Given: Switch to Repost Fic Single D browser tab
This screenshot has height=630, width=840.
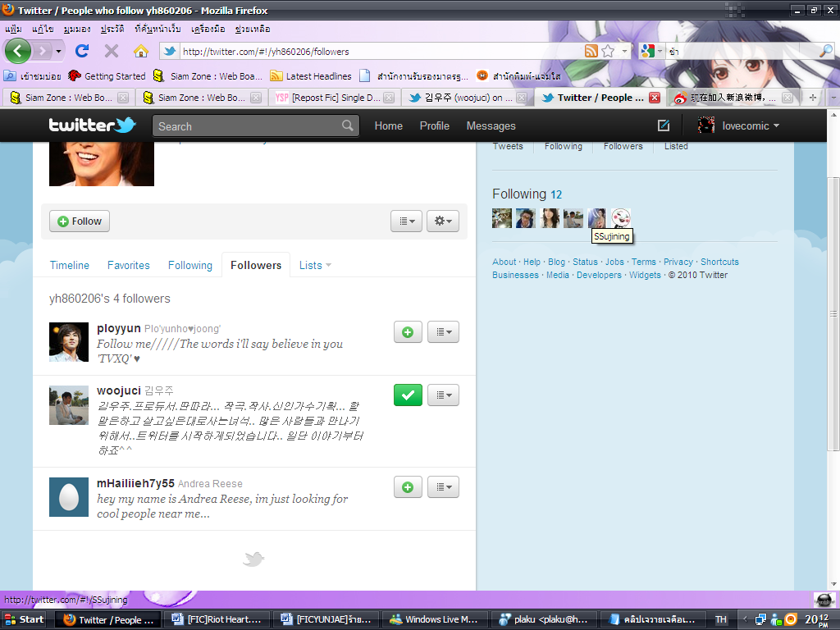Looking at the screenshot, I should 335,98.
